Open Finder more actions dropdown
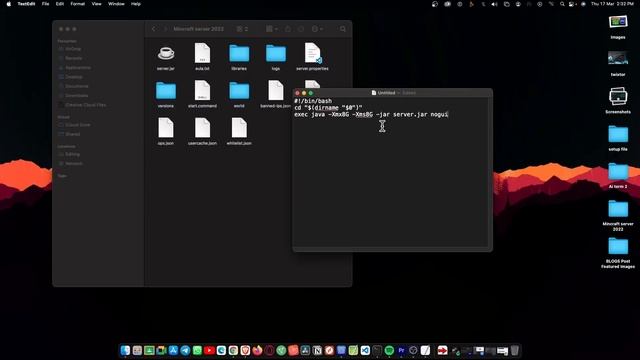This screenshot has width=640, height=360. tap(317, 29)
